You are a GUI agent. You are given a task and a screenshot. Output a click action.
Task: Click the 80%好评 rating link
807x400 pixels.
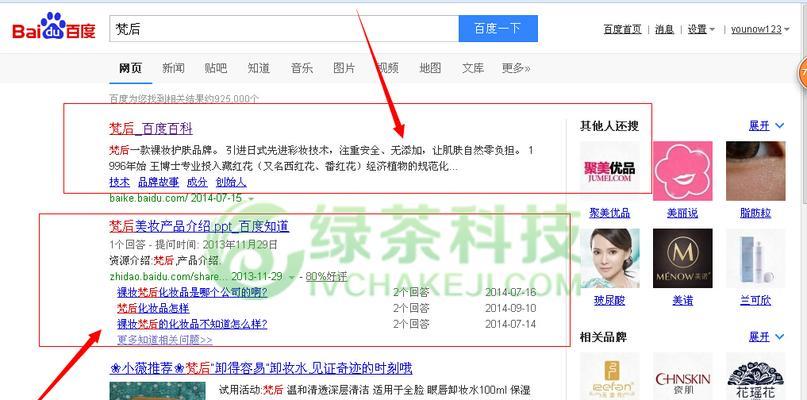pos(326,276)
